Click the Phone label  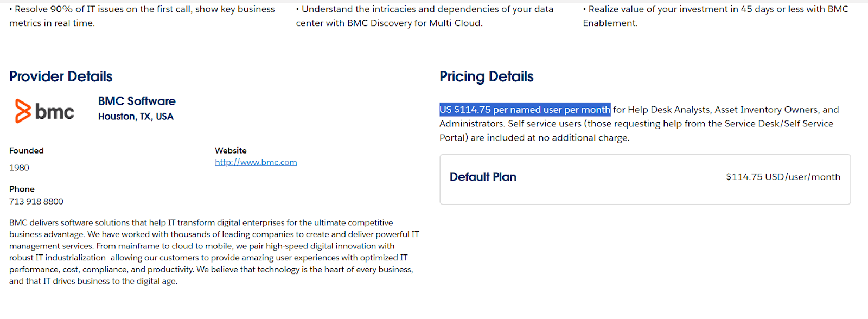[22, 189]
